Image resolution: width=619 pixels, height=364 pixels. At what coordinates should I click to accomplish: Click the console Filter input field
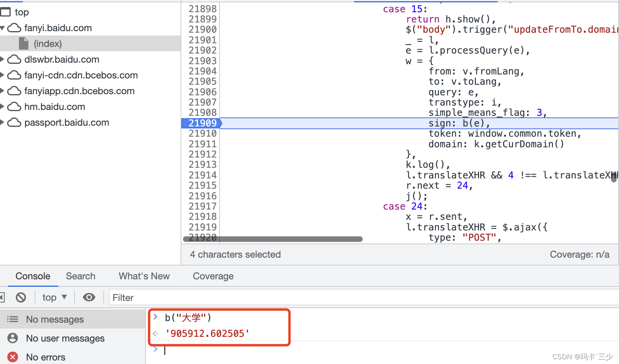[x=364, y=297]
